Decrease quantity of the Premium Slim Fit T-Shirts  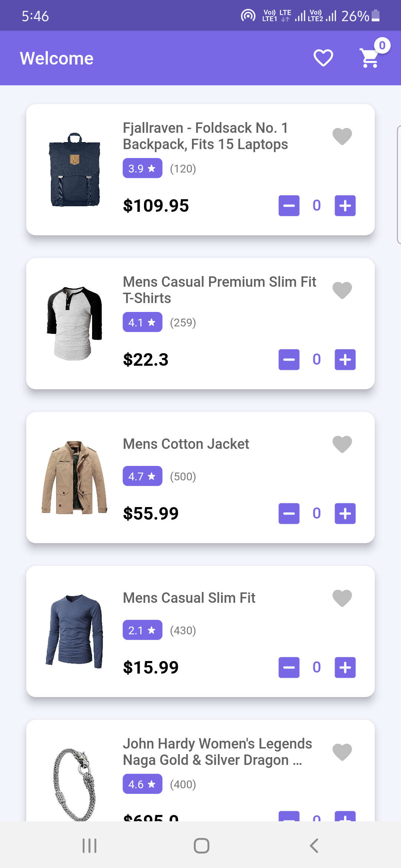[x=288, y=359]
